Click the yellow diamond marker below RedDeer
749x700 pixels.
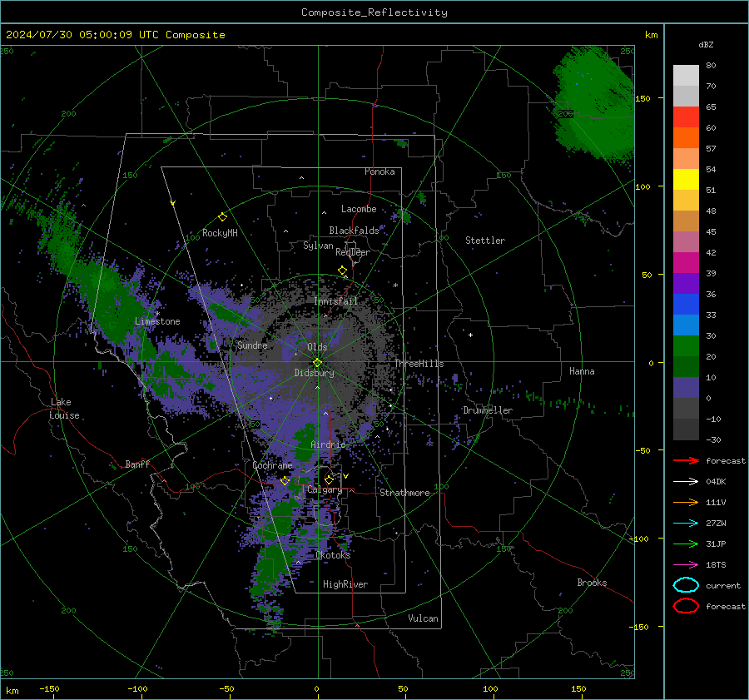[342, 271]
